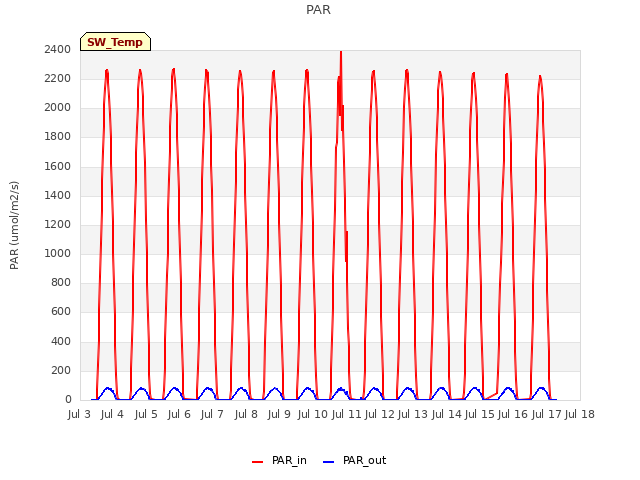Click the 0 y-axis tick label
The height and width of the screenshot is (480, 640).
(x=68, y=400)
